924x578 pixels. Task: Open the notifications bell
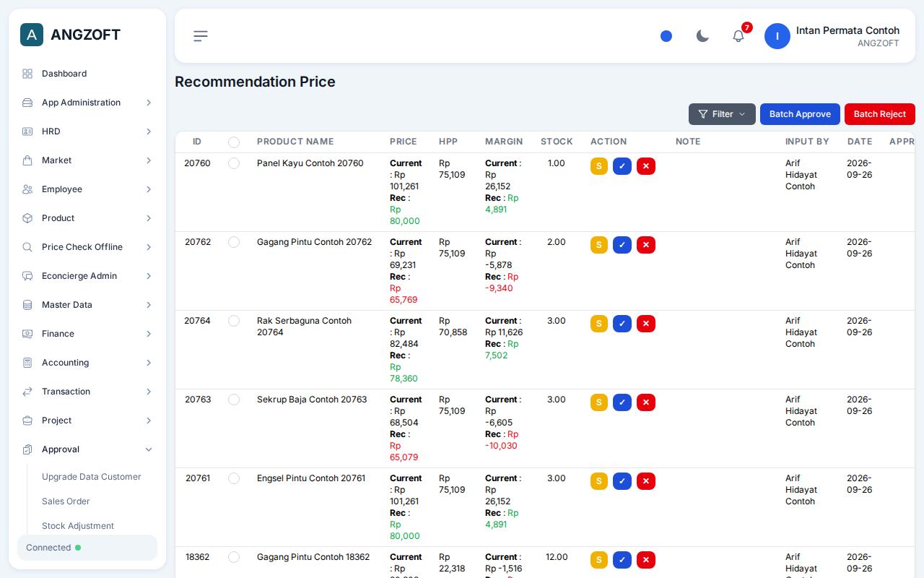click(x=738, y=36)
